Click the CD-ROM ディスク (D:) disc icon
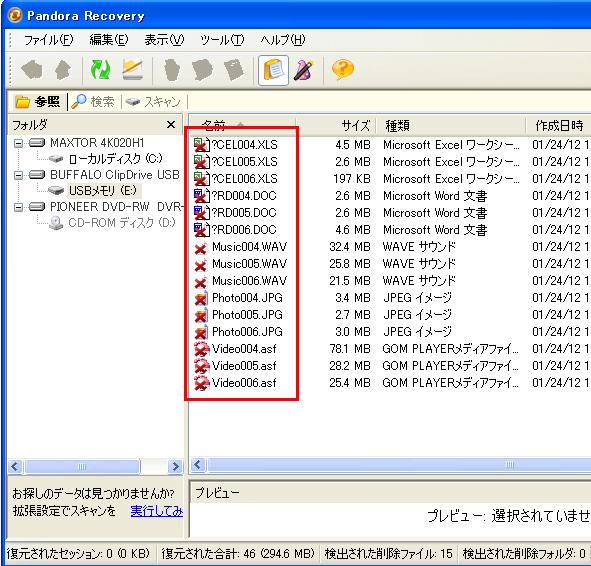This screenshot has width=591, height=566. 56,223
